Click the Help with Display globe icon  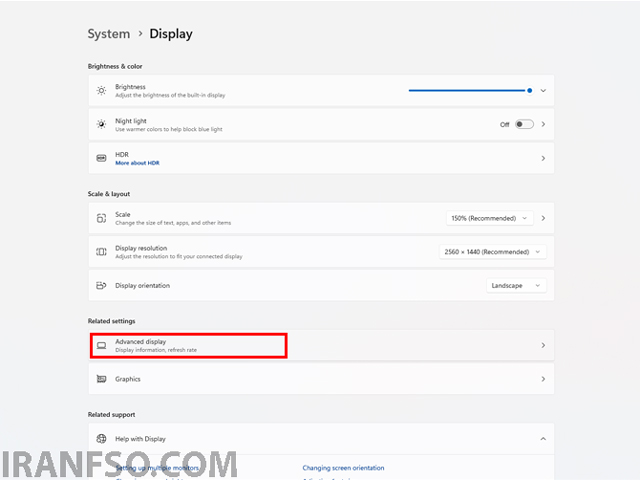[101, 439]
